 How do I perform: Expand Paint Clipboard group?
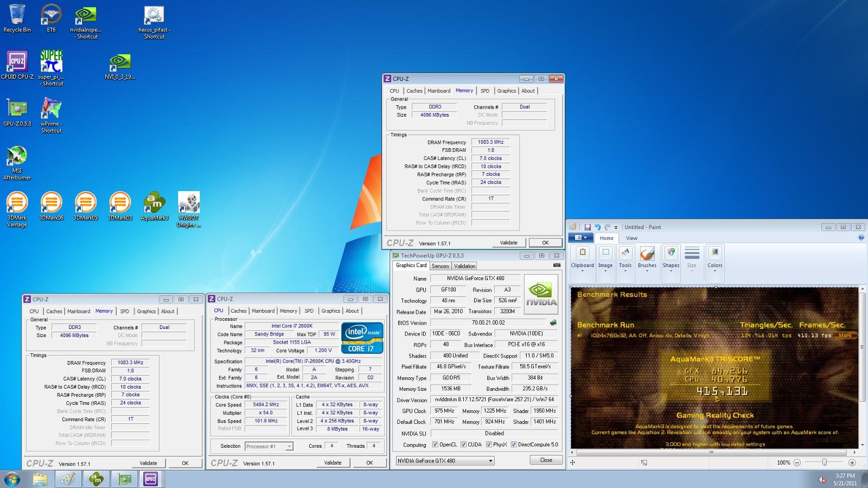[x=582, y=263]
